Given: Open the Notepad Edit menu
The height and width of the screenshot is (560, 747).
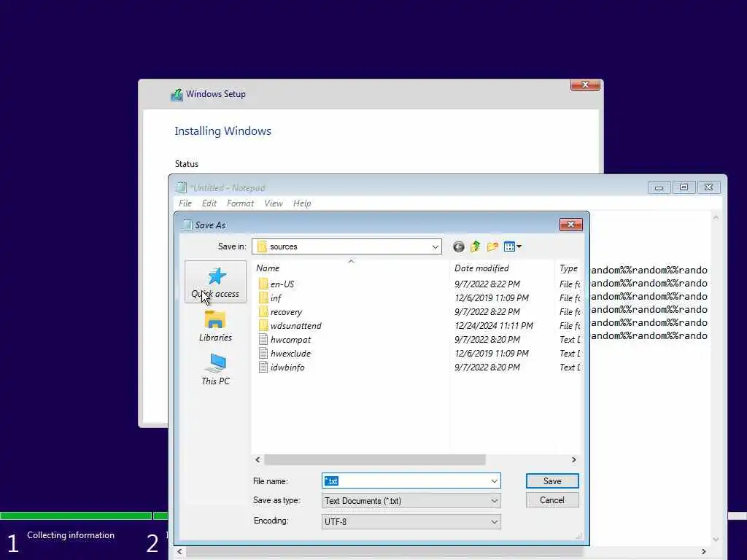Looking at the screenshot, I should pos(209,203).
